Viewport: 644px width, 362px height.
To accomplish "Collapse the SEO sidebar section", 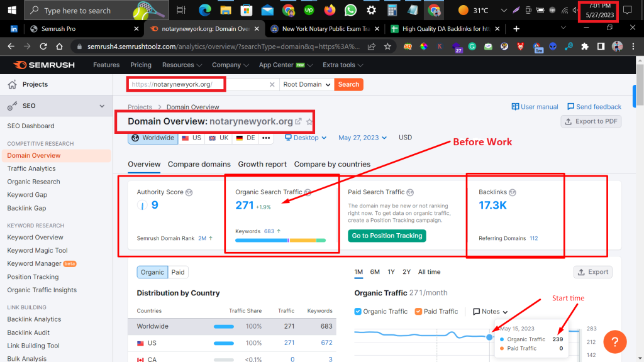I will tap(102, 106).
